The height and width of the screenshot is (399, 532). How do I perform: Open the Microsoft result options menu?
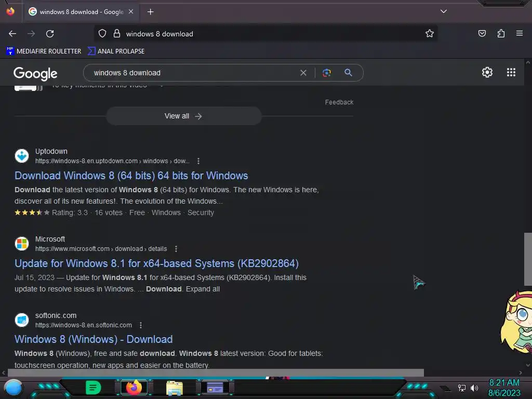(x=176, y=249)
